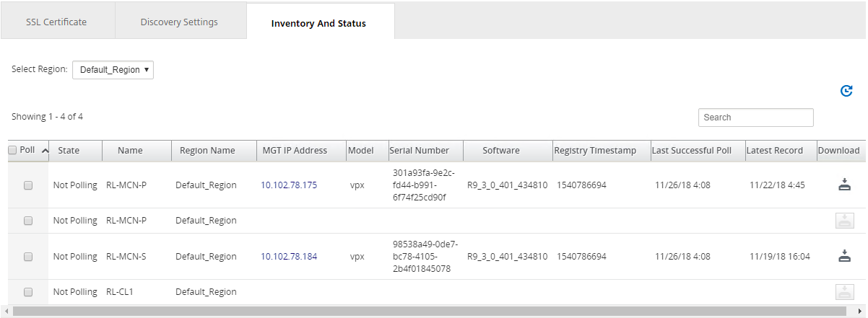
Task: Open the Discovery Settings tab
Action: pos(179,22)
